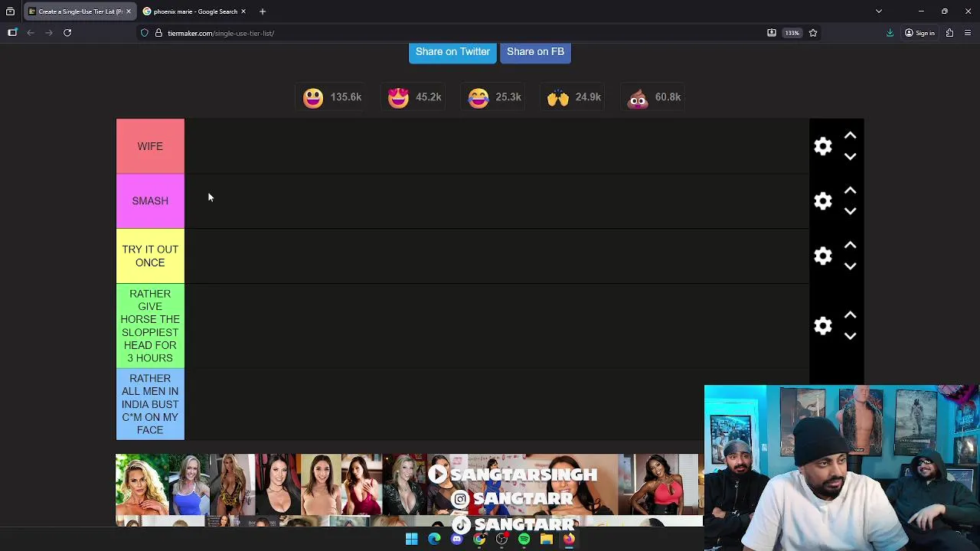Bookmark this page with the star icon
The image size is (980, 551).
tap(813, 33)
